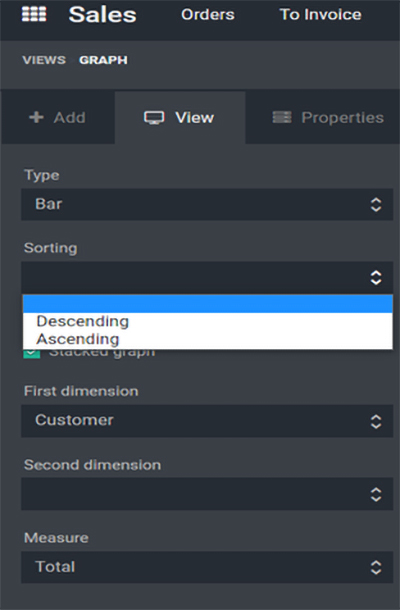
Task: Click the Properties list icon
Action: (282, 117)
